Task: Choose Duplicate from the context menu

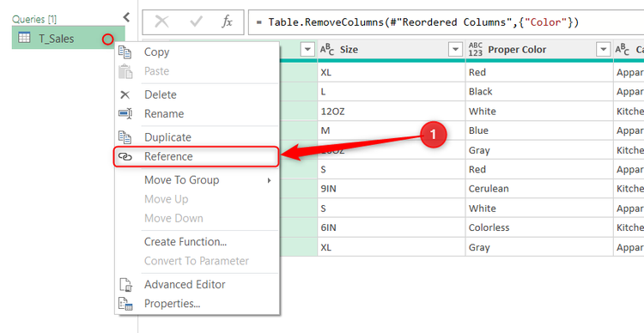Action: coord(197,137)
